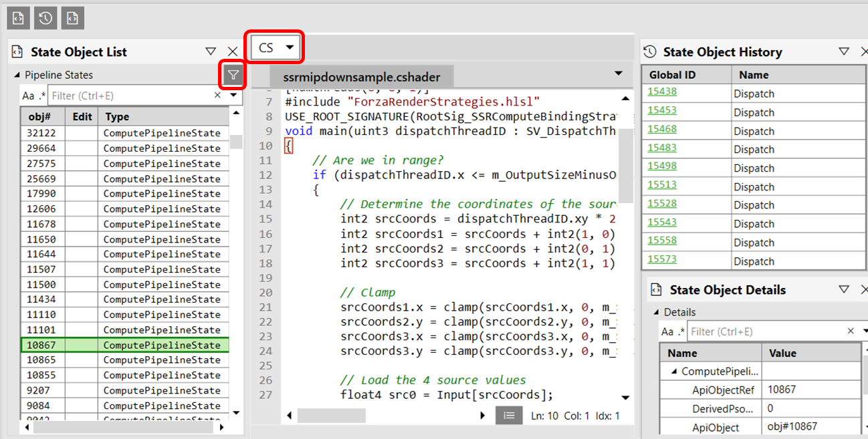868x439 pixels.
Task: Open the CS shader stage dropdown
Action: pos(276,47)
